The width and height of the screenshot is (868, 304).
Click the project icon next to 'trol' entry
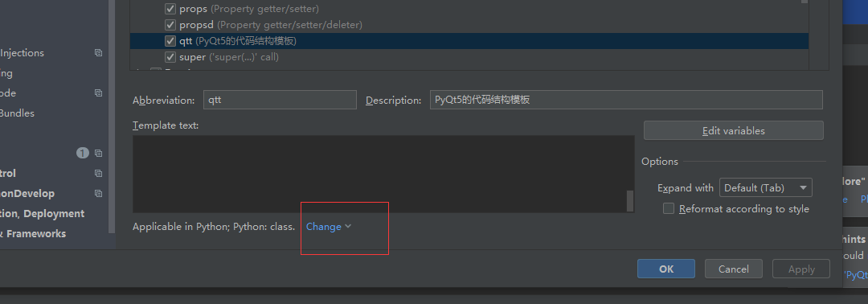[99, 174]
